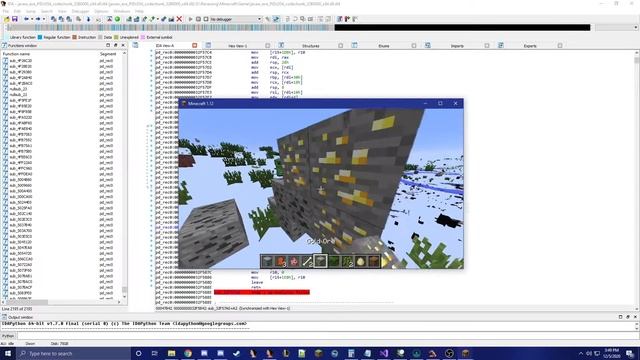Close the Structures tab
Image resolution: width=640 pixels, height=360 pixels.
coord(340,46)
